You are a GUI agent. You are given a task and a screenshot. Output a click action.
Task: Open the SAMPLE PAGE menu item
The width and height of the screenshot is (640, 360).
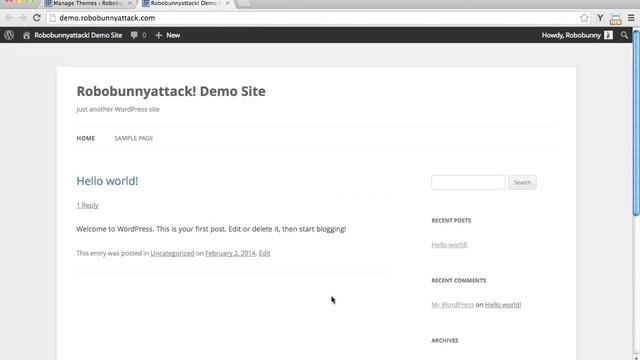click(134, 138)
